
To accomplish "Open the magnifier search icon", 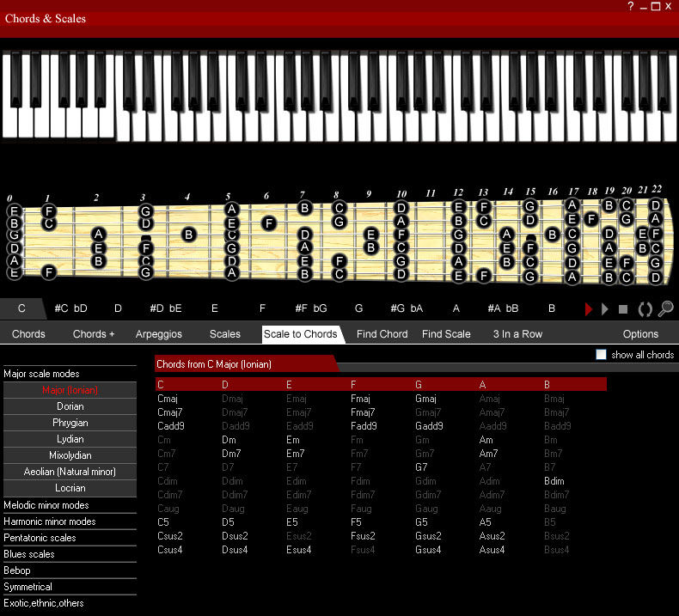I will (665, 308).
